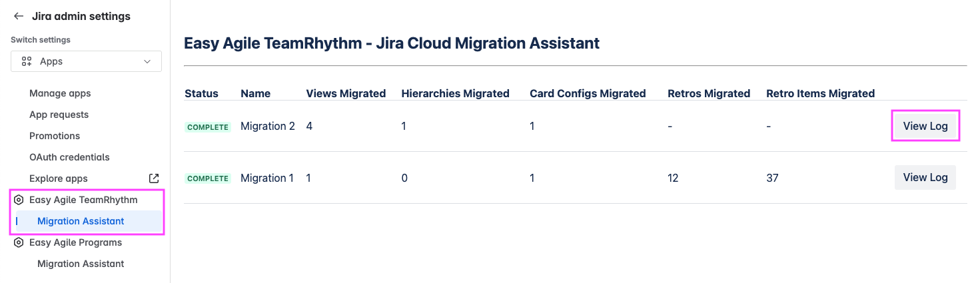980x283 pixels.
Task: View the log for Migration 2
Action: pyautogui.click(x=925, y=126)
